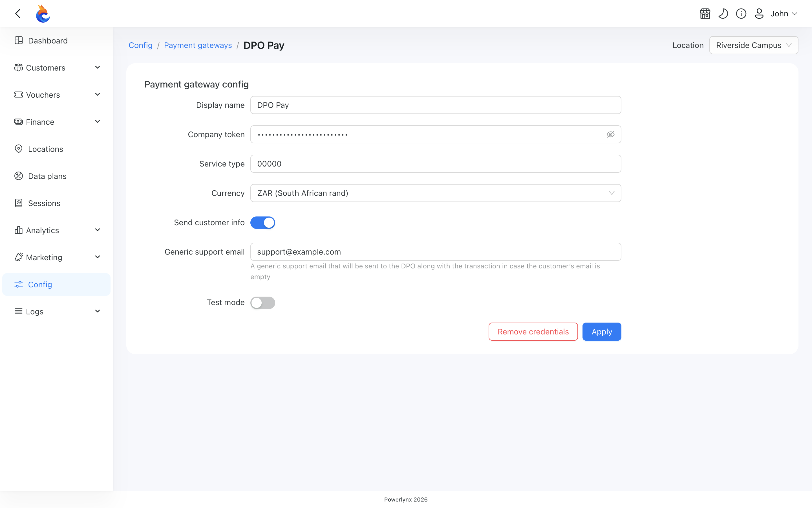Enable the Test mode switch
812x508 pixels.
tap(263, 303)
